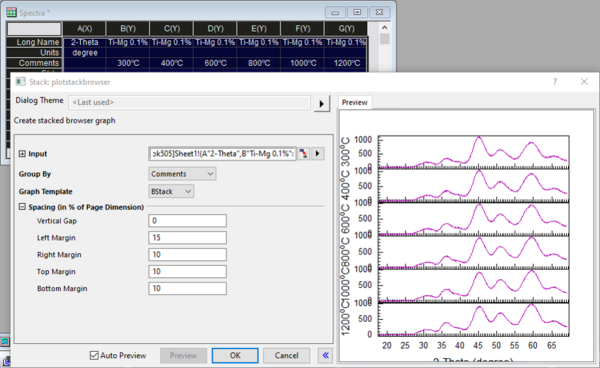Click the greyed Preview button
Viewport: 600px width, 368px height.
183,355
